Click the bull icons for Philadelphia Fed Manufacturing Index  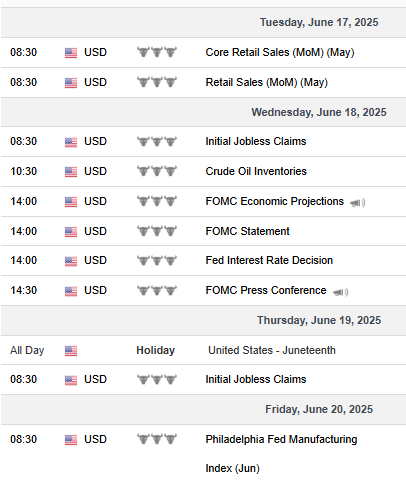pos(157,439)
